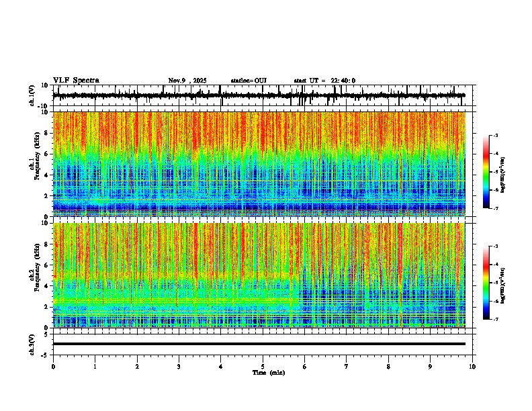Click ch.2 frequency axis tick '2'
This screenshot has width=532, height=411.
click(46, 307)
